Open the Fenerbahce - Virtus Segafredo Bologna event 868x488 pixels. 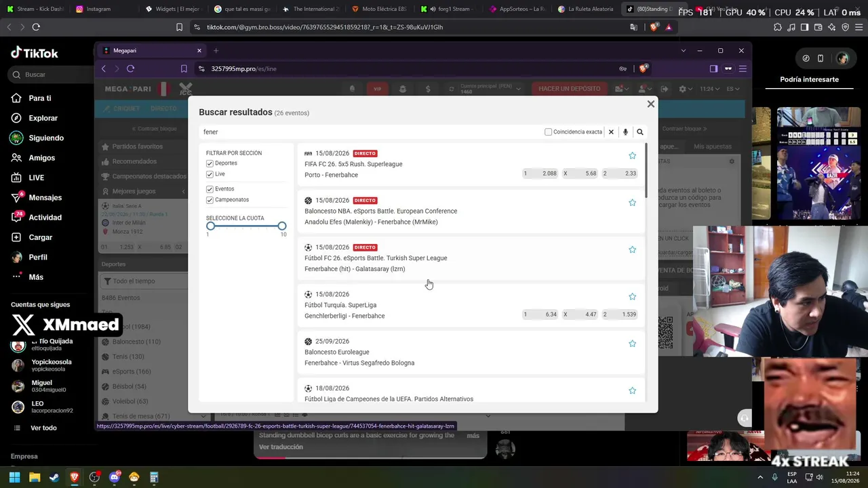359,363
